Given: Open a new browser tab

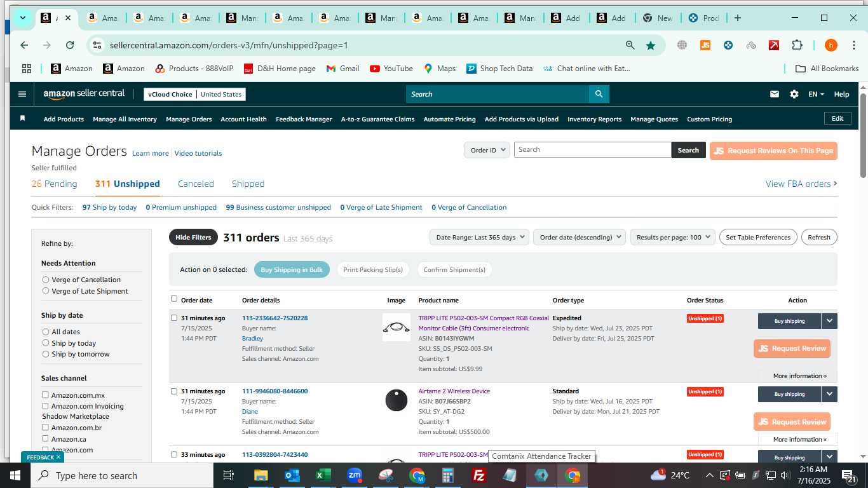Looking at the screenshot, I should point(738,18).
